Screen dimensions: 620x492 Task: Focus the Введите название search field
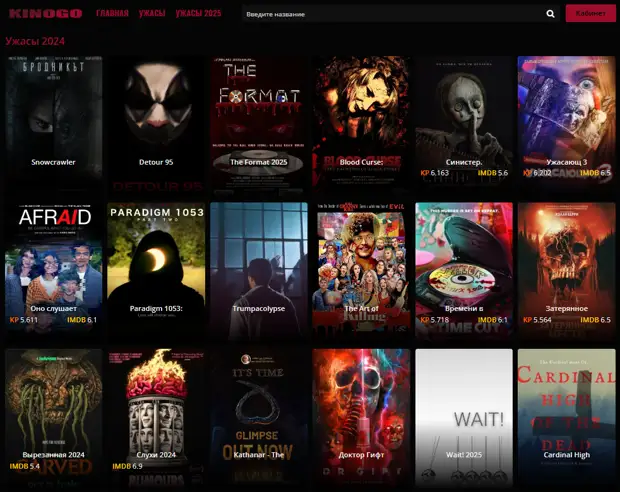[x=390, y=14]
